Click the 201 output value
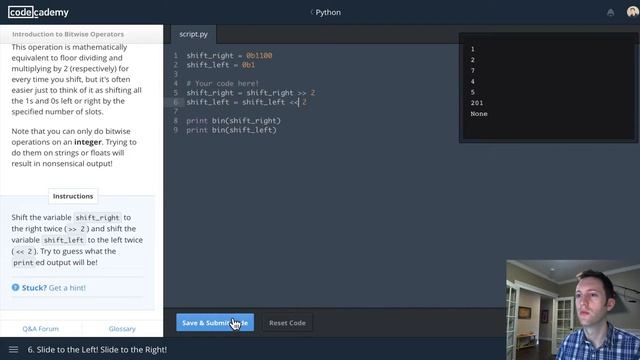This screenshot has height=360, width=640. point(477,103)
